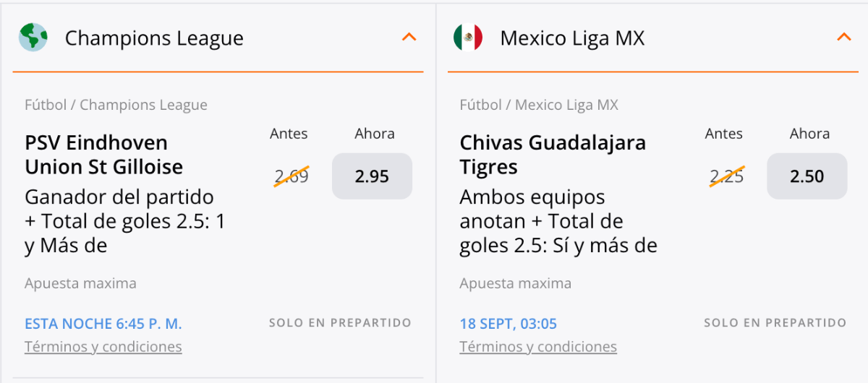Screen dimensions: 868x383
Task: Click the crossed-out 2.69 previous odds
Action: (x=292, y=176)
